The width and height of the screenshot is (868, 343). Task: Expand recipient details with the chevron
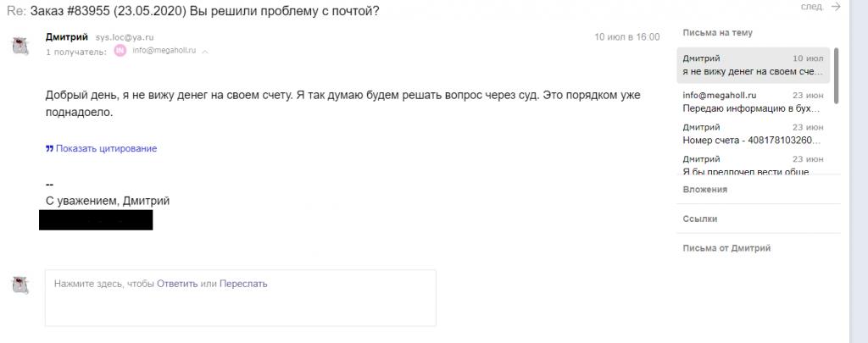tap(205, 52)
